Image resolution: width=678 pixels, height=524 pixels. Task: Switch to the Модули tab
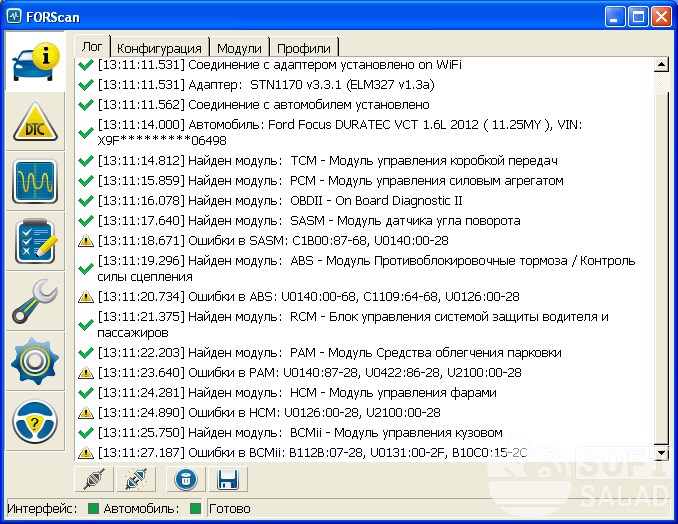(x=239, y=48)
